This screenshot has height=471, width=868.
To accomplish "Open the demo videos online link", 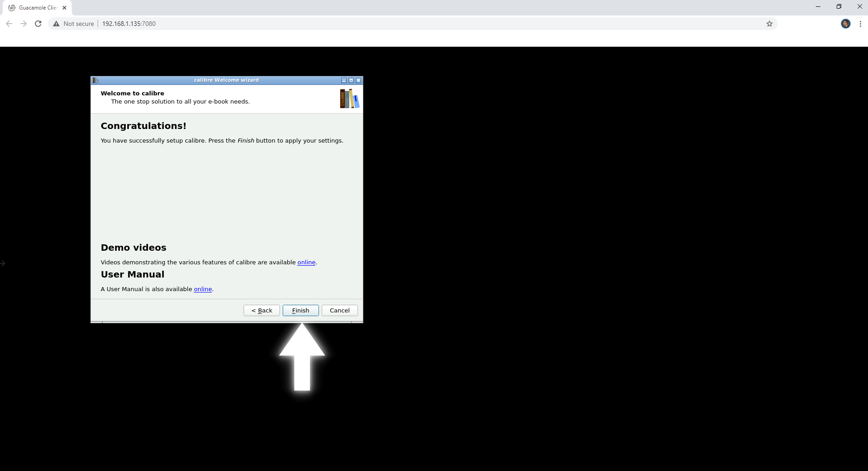I will [x=306, y=262].
